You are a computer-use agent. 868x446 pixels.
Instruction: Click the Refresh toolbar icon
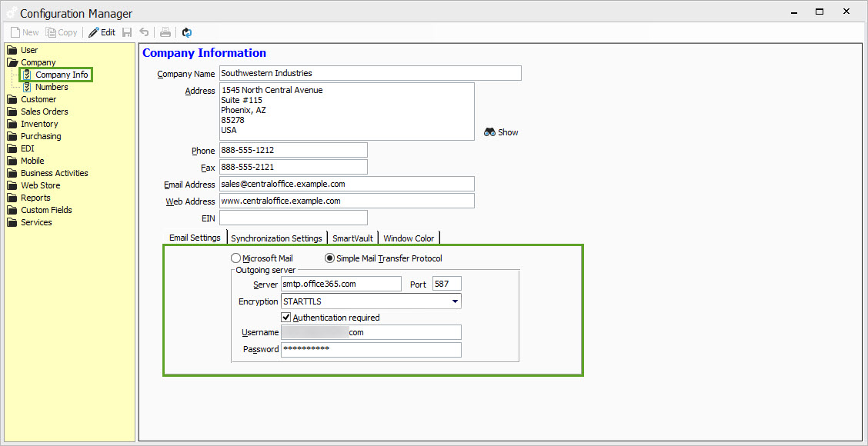tap(187, 32)
